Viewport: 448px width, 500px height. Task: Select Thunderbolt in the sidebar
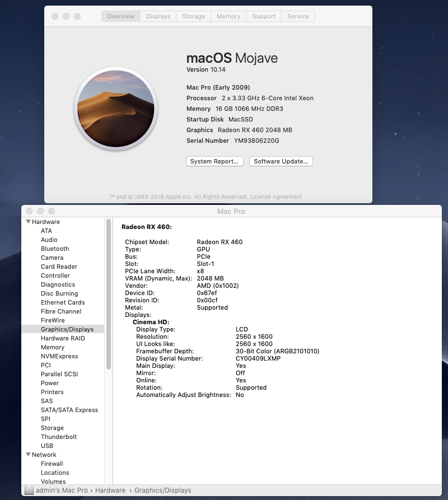(x=59, y=437)
